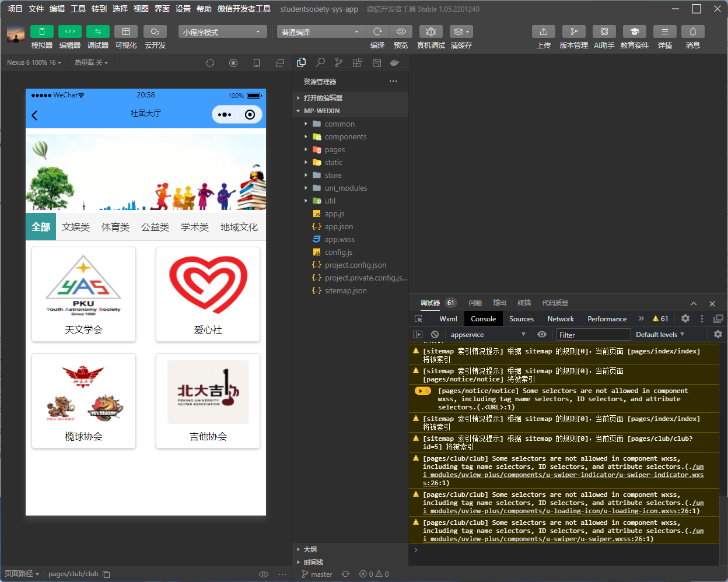Open the 工具 menu
Image resolution: width=728 pixels, height=582 pixels.
pyautogui.click(x=78, y=9)
